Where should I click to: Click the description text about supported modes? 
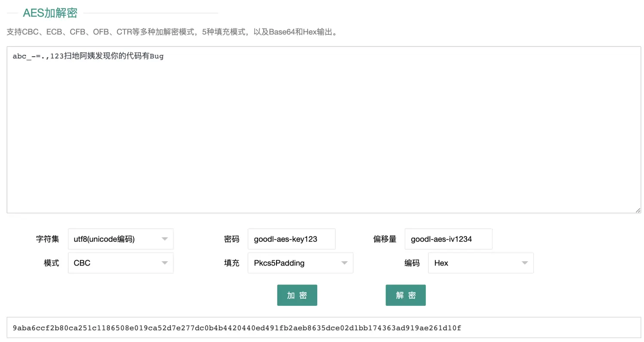click(173, 32)
